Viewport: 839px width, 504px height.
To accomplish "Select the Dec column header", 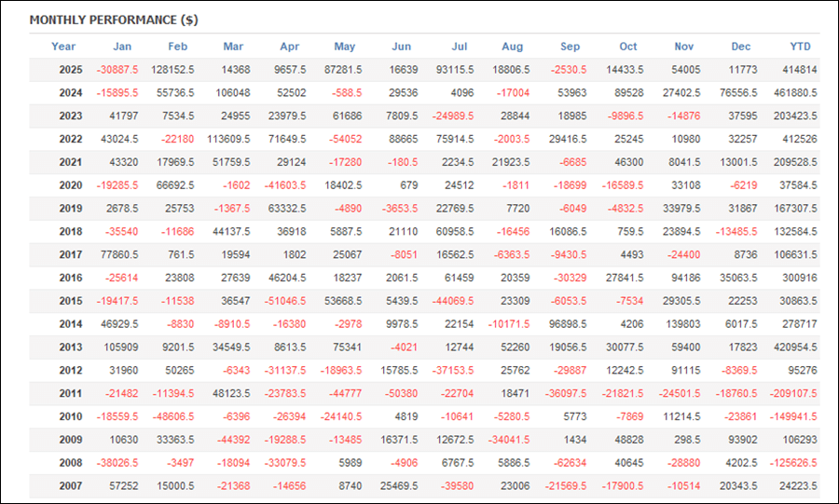I will point(741,47).
